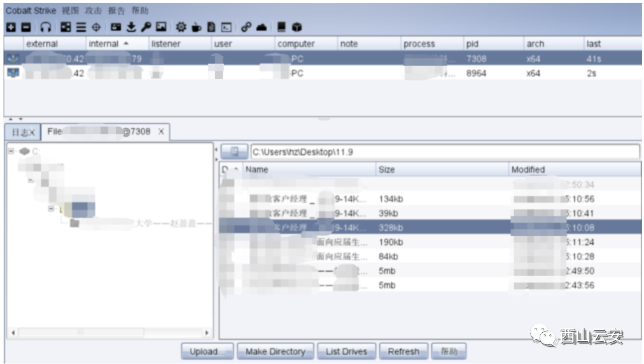Select the file sized 190kb
Screen dimensions: 644x364
[x=430, y=242]
